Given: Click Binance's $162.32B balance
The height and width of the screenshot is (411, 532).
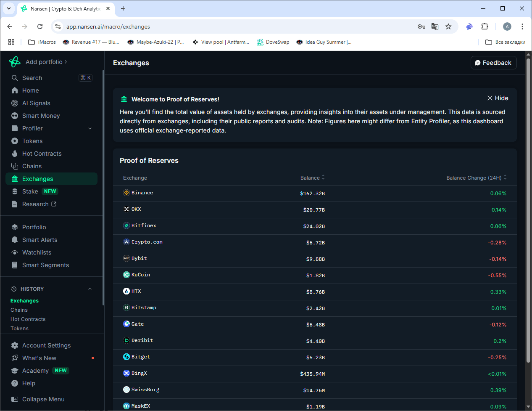Looking at the screenshot, I should tap(313, 194).
